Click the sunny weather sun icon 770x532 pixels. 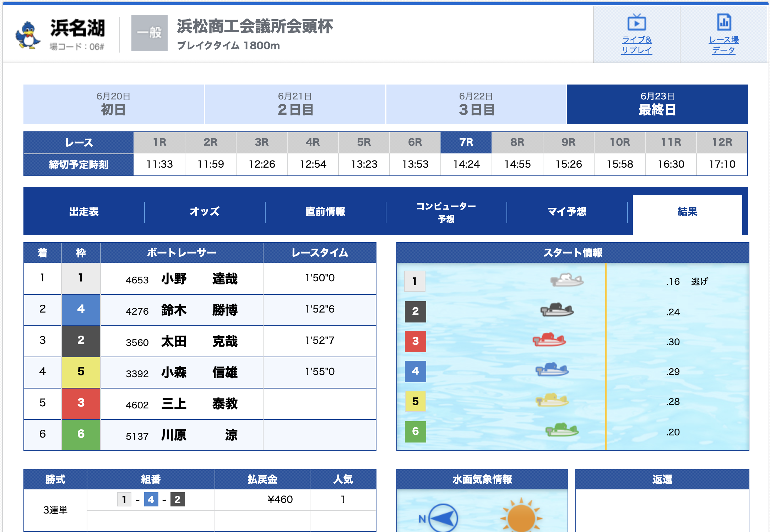pyautogui.click(x=521, y=517)
